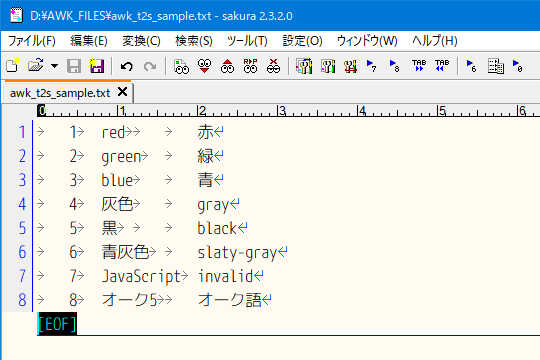Click the kanji '赤' in line 1
This screenshot has height=360, width=540.
coord(205,132)
